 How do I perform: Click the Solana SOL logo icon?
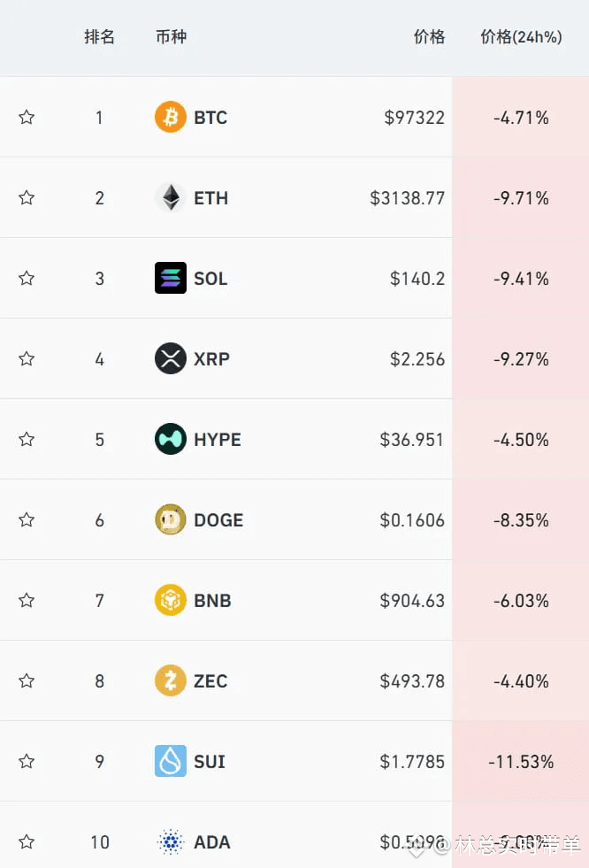click(x=171, y=278)
